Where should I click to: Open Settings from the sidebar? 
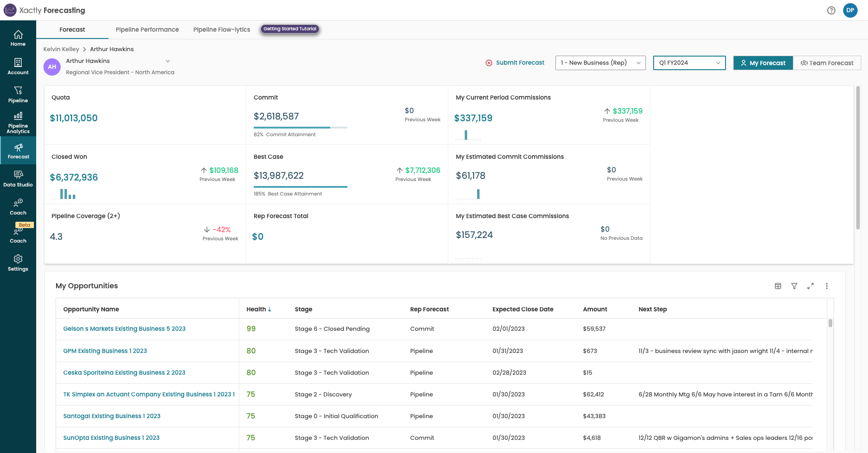pyautogui.click(x=18, y=262)
